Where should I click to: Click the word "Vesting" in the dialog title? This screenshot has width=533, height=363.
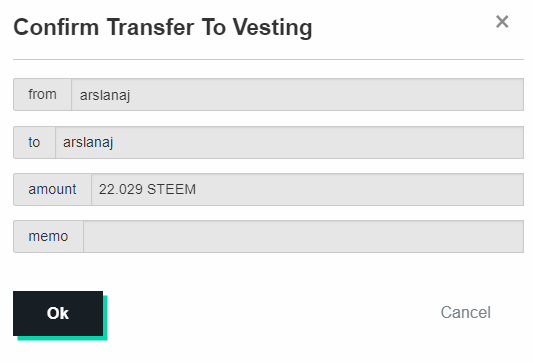pos(272,28)
